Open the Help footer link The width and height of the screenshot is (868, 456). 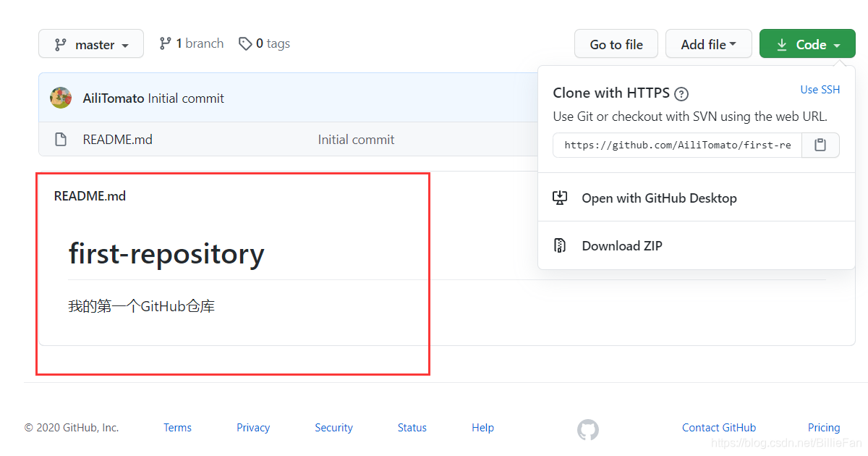[x=482, y=428]
